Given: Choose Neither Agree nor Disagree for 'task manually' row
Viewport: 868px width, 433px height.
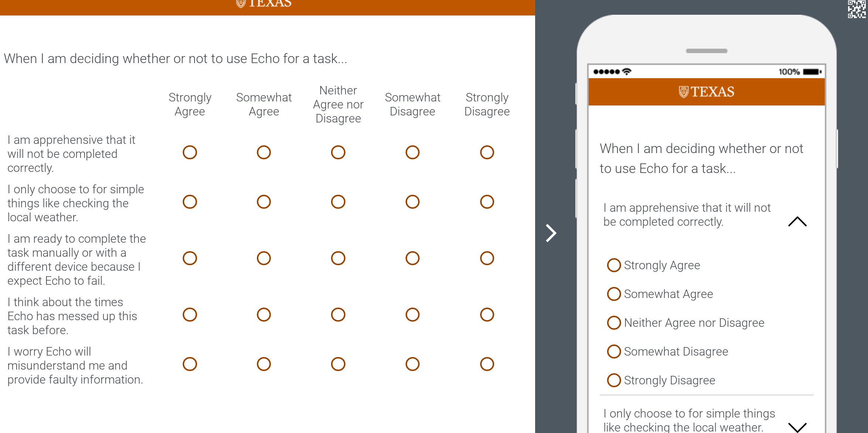Looking at the screenshot, I should tap(338, 258).
